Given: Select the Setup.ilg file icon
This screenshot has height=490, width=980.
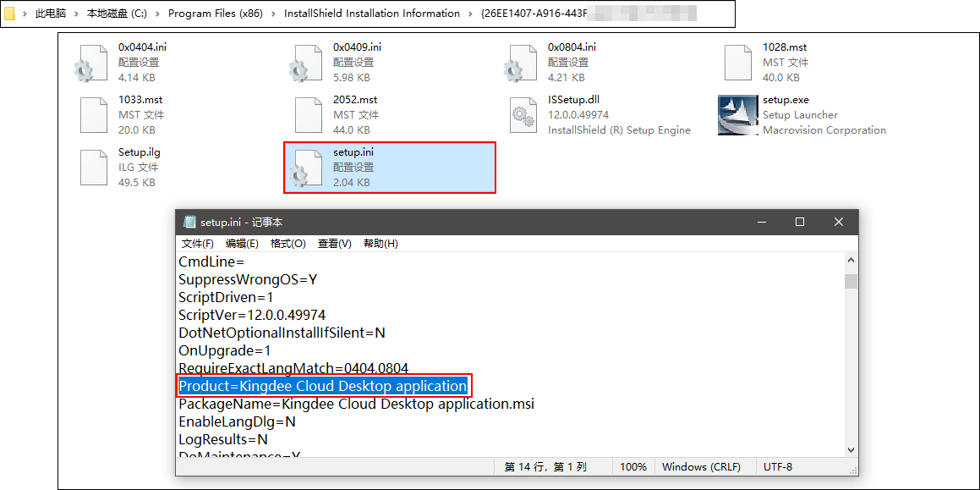Looking at the screenshot, I should (94, 168).
